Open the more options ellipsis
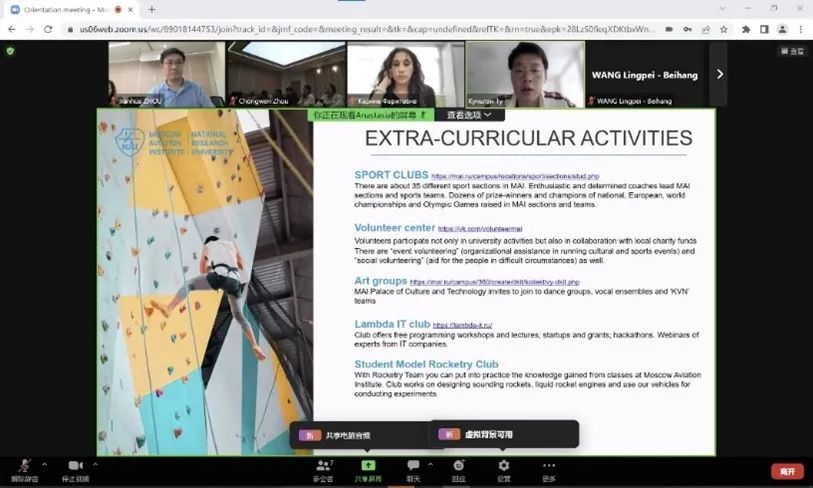 pos(548,466)
